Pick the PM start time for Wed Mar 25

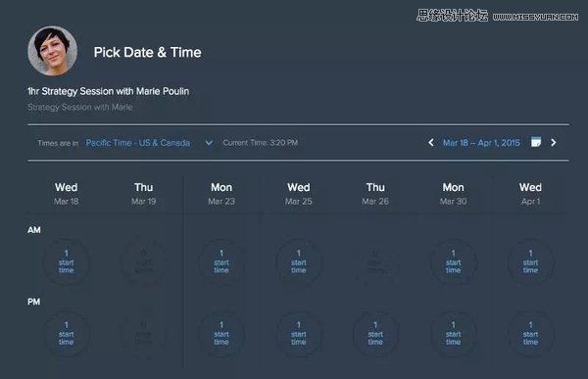point(299,333)
